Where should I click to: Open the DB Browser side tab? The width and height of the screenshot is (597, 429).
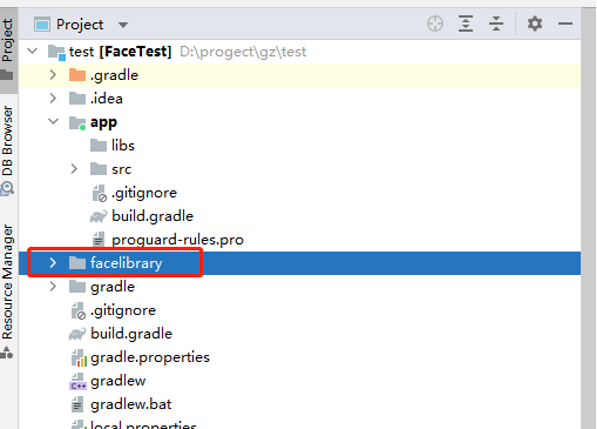point(8,150)
